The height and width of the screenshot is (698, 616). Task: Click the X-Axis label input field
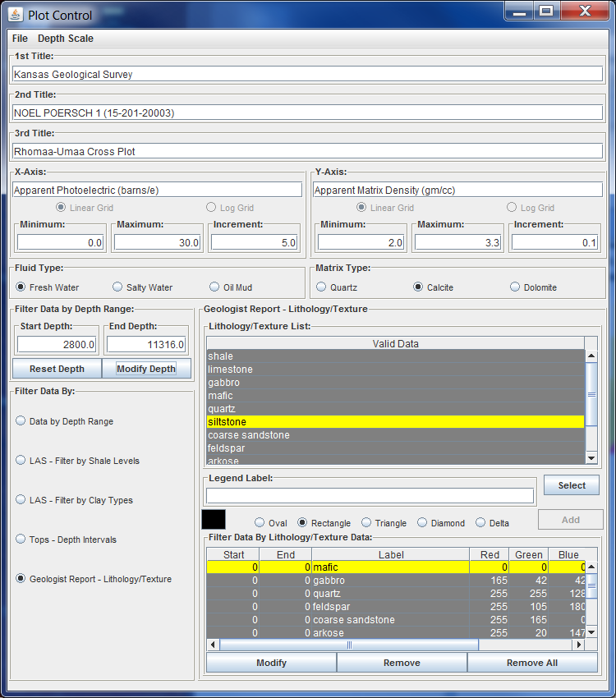point(157,190)
